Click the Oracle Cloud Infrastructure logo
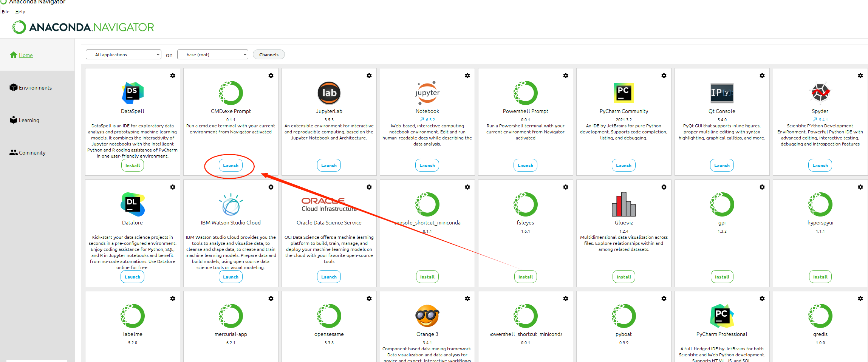868x362 pixels. point(329,204)
